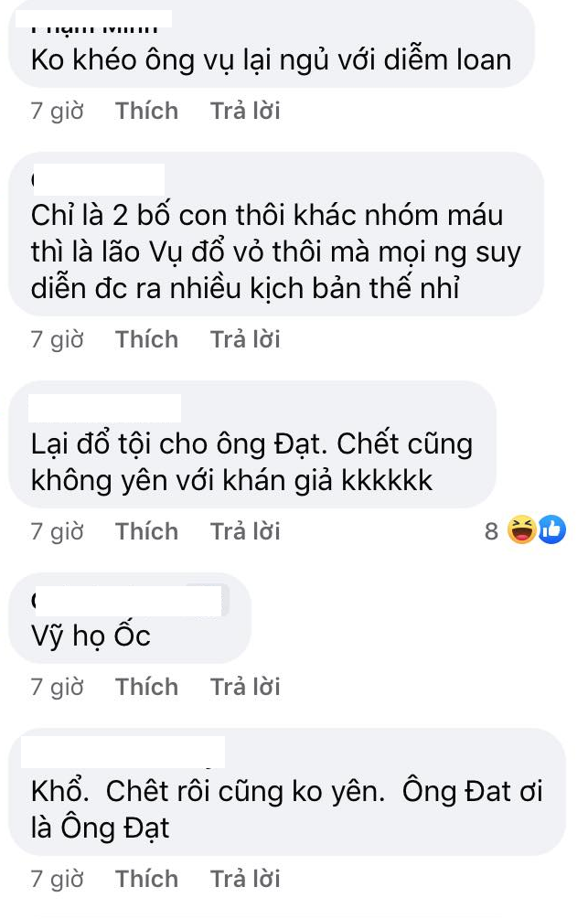
Task: Like the 'Lại đổ tội cho ông Đạt' comment
Action: point(146,531)
